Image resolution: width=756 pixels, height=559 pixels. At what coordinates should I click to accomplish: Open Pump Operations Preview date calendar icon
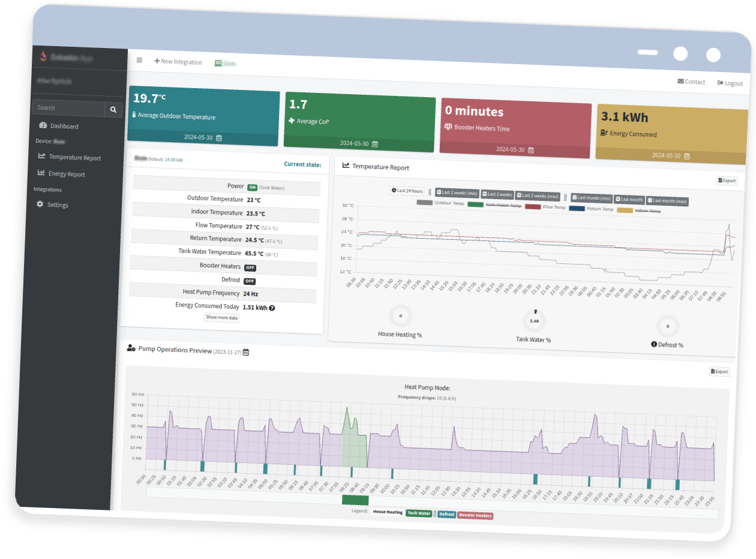point(246,352)
